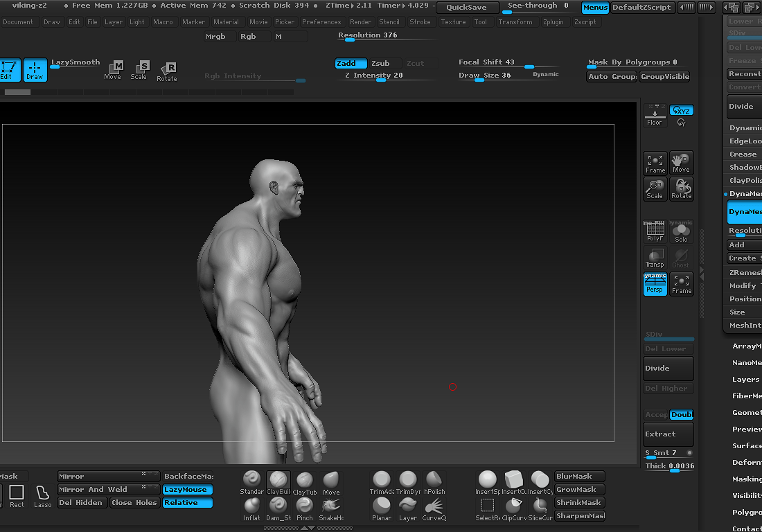Image resolution: width=762 pixels, height=532 pixels.
Task: Click the Extract button
Action: [x=668, y=434]
